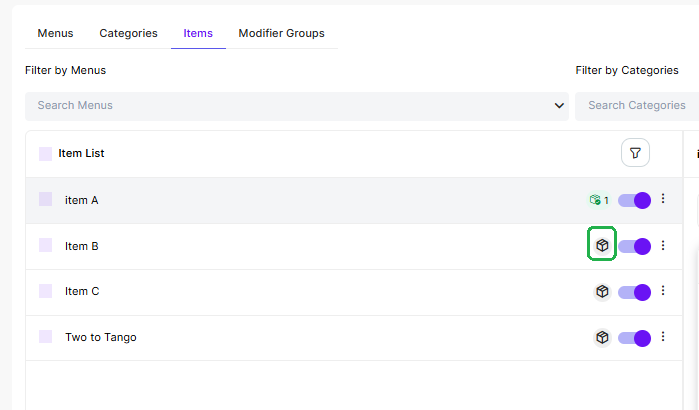The height and width of the screenshot is (410, 699).
Task: Open the three-dot menu for Item B
Action: tap(662, 245)
